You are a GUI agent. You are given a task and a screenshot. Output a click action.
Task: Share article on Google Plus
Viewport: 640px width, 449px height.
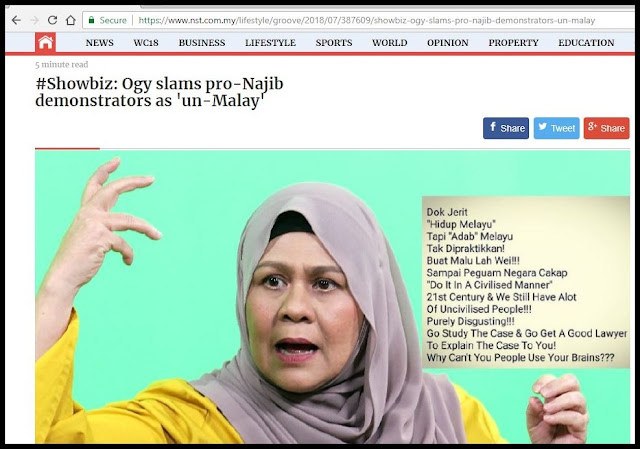606,128
